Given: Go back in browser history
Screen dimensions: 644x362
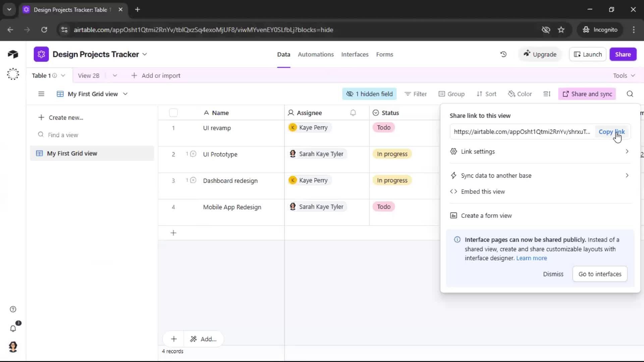Looking at the screenshot, I should pyautogui.click(x=10, y=30).
